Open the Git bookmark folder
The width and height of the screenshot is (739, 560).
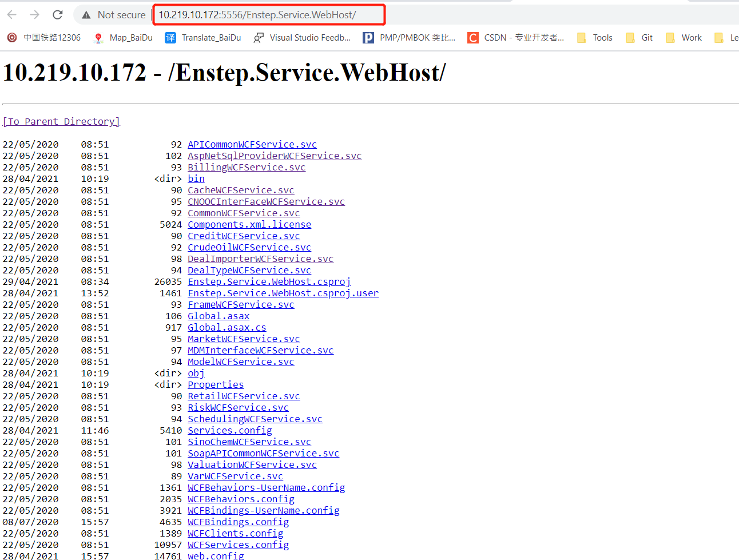(x=647, y=37)
